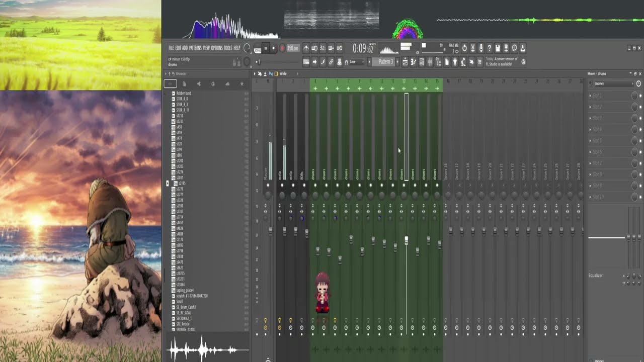The image size is (644, 362).
Task: Click the time display 0:09:62
Action: (363, 49)
